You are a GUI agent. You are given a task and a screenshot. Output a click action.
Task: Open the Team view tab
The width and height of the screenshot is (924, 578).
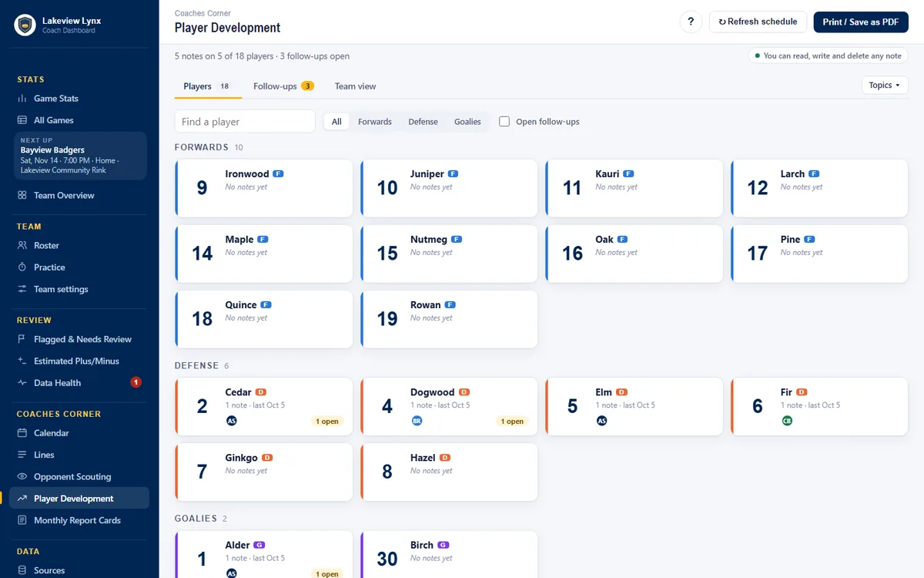coord(356,86)
